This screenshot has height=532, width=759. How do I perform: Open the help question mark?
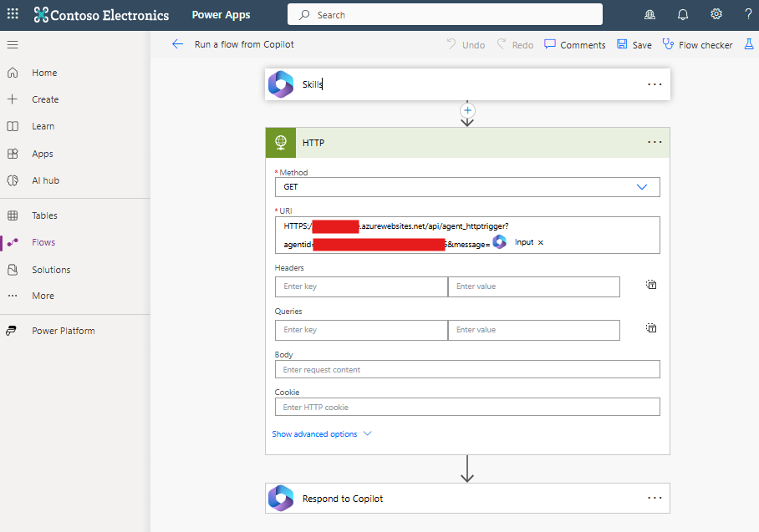pyautogui.click(x=748, y=14)
